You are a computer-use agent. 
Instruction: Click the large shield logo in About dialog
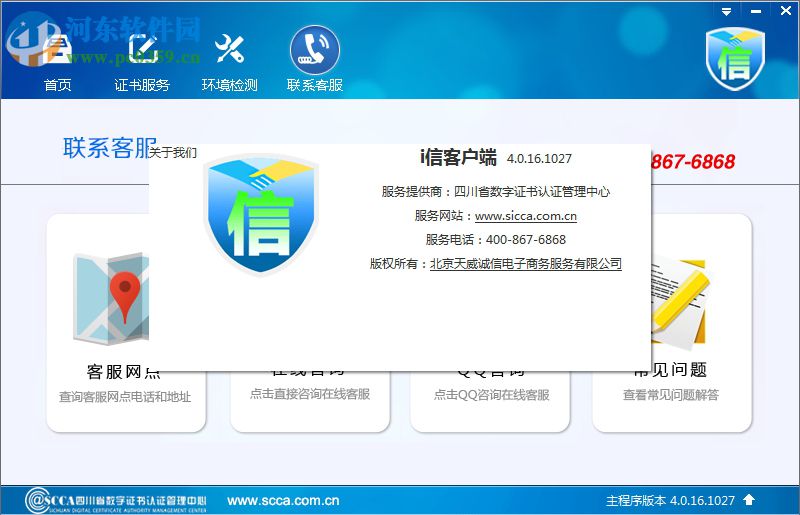[261, 214]
